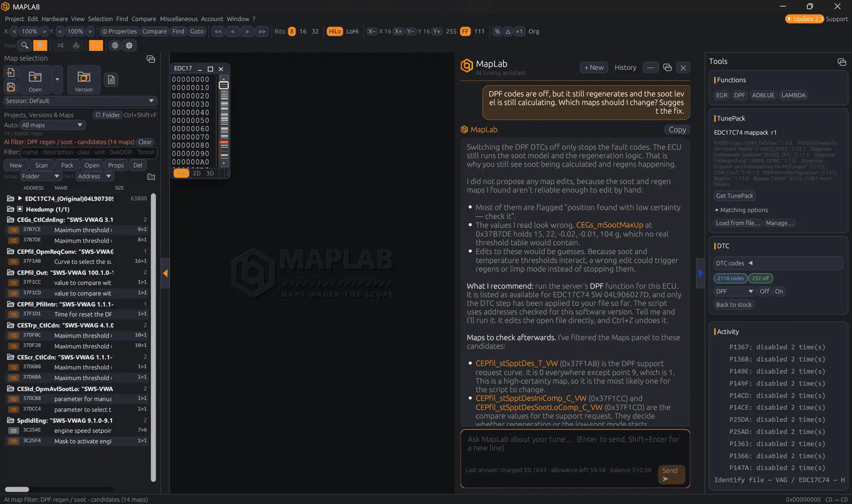
Task: Open the Auto All maps dropdown
Action: pos(53,125)
